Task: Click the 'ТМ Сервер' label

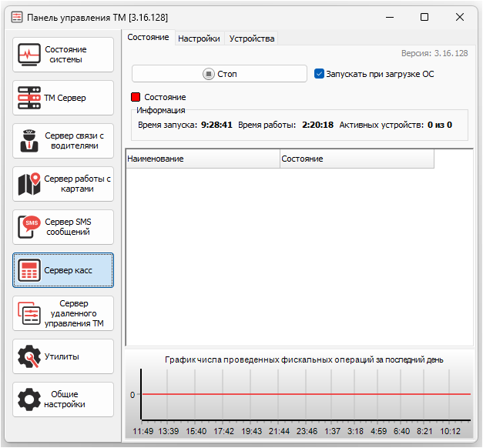Action: tap(65, 98)
